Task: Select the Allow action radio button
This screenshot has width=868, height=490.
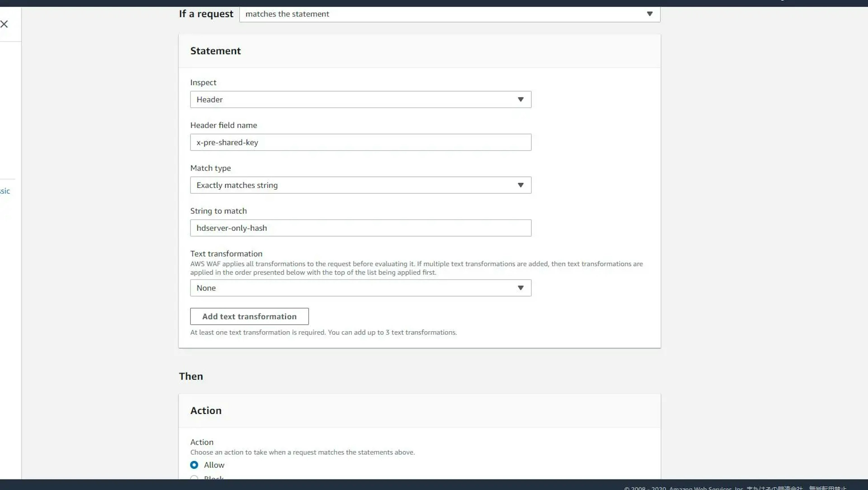Action: point(194,465)
